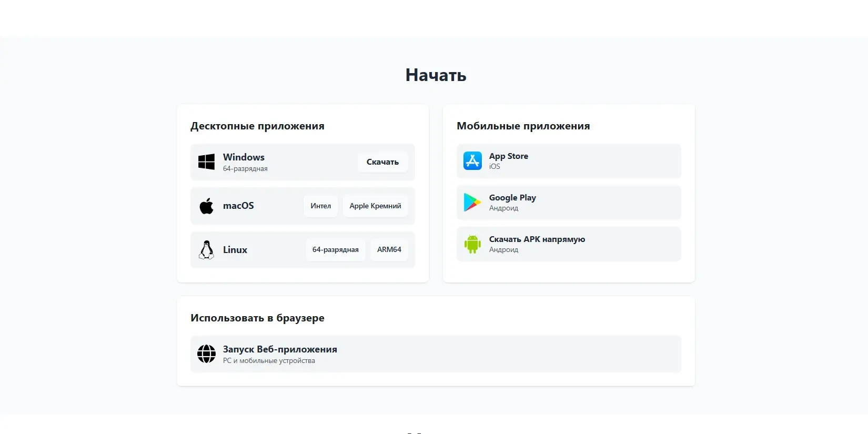
Task: Click the globe web app icon
Action: [x=206, y=354]
